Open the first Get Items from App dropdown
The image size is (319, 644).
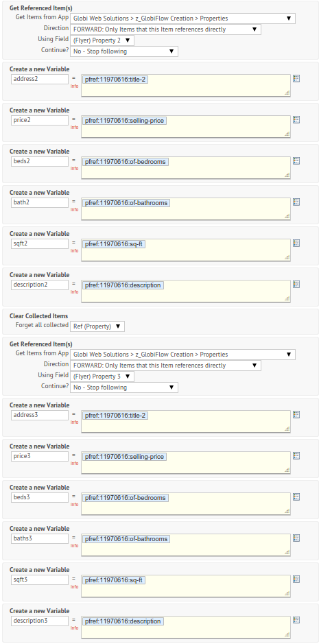(183, 19)
